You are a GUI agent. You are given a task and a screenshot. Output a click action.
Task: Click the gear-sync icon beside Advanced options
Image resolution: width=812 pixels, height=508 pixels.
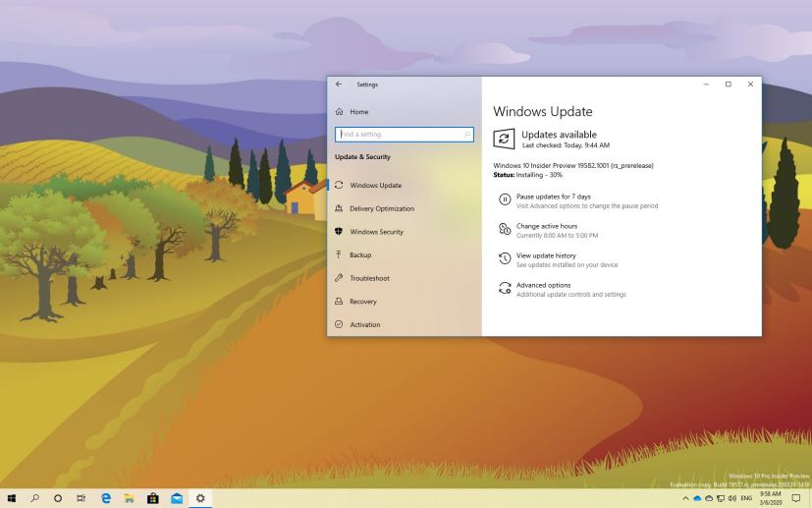[x=505, y=288]
